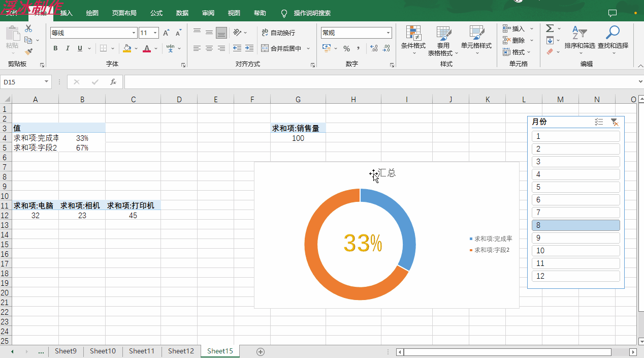Set top vertical alignment
This screenshot has height=358, width=644.
[197, 33]
